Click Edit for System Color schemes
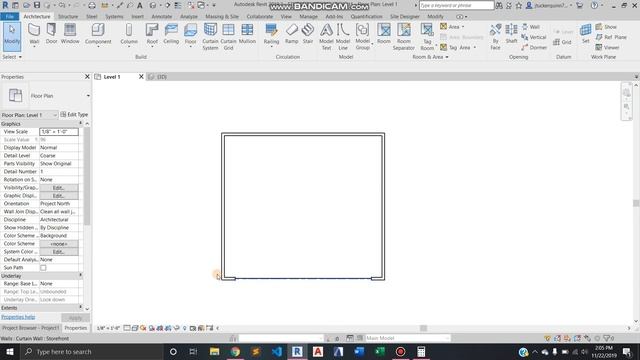This screenshot has width=640, height=360. tap(59, 252)
